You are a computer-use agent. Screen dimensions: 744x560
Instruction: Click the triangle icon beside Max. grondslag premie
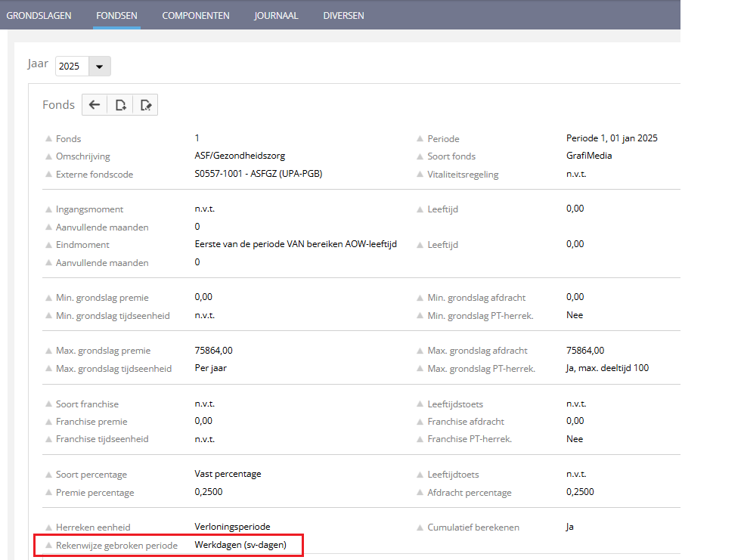(x=48, y=351)
